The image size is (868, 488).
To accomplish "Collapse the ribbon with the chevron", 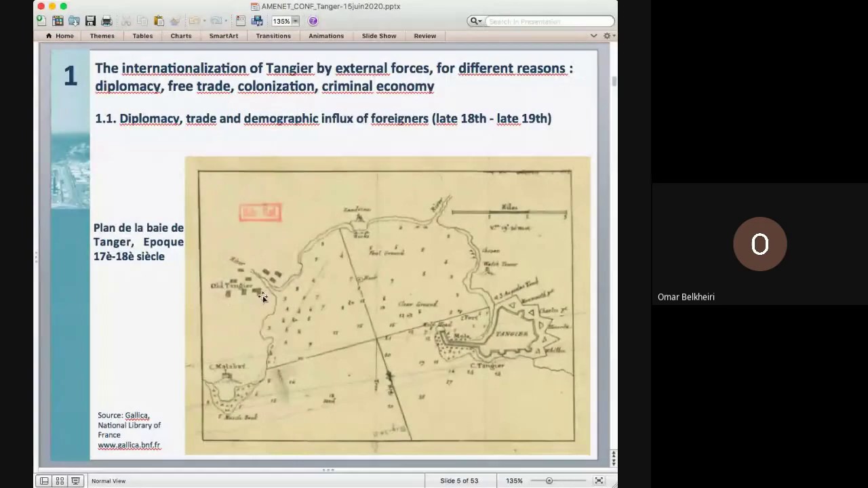I will [594, 36].
